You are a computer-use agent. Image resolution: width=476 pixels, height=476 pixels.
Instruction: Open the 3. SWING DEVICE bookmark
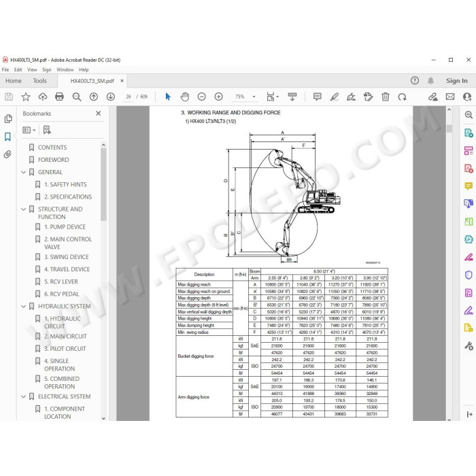click(67, 257)
